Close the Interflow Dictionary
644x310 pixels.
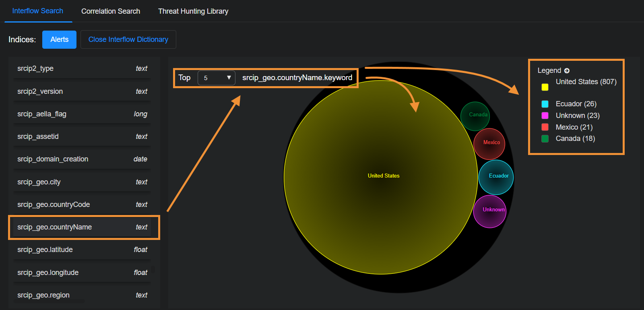click(x=128, y=39)
